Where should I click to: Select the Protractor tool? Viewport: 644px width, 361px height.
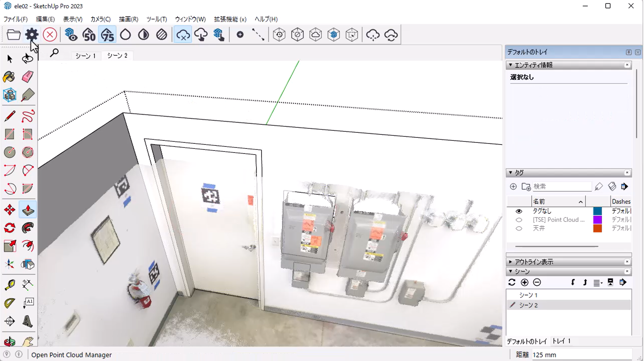pos(10,303)
